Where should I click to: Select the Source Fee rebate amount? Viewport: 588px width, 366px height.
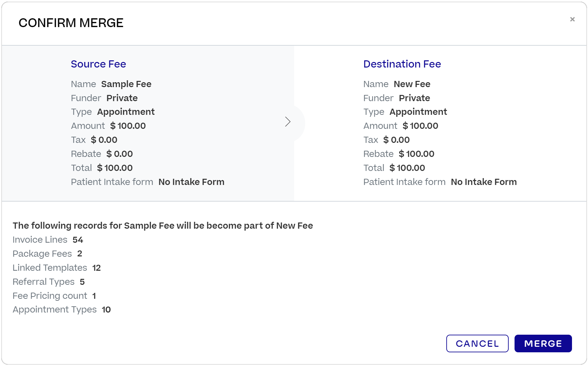pos(119,154)
